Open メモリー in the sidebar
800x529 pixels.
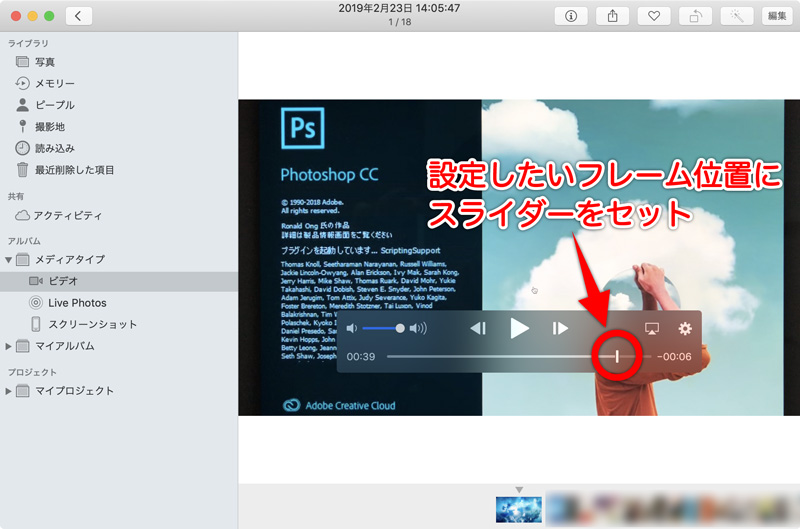pos(119,83)
